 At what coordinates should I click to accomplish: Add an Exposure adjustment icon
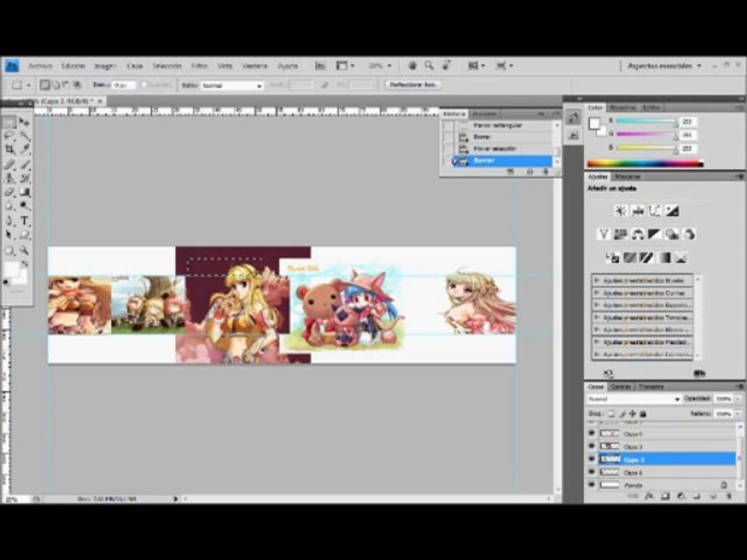pos(672,211)
